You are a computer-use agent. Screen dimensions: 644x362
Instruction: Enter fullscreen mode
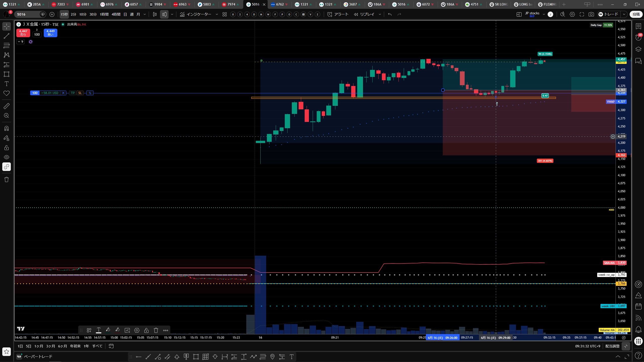click(x=582, y=15)
